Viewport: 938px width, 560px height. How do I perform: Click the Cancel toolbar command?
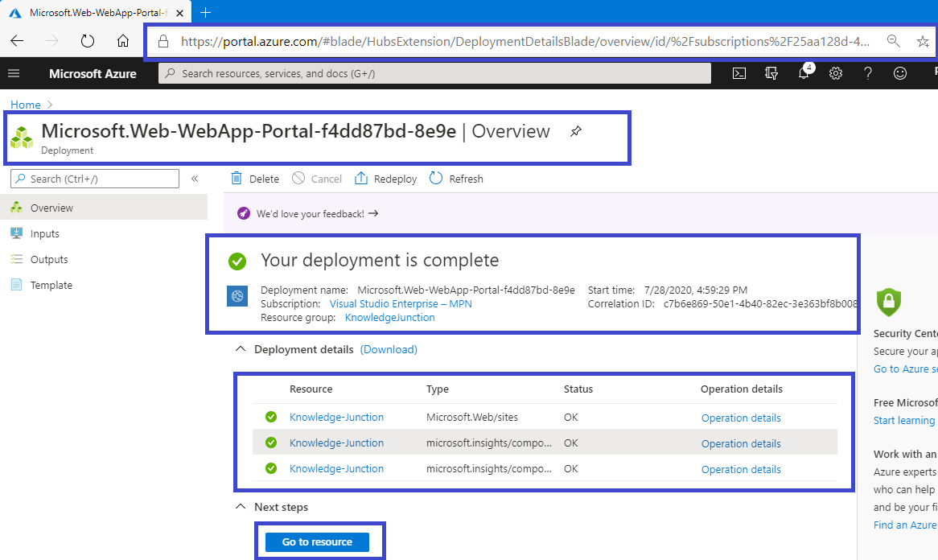click(x=317, y=179)
